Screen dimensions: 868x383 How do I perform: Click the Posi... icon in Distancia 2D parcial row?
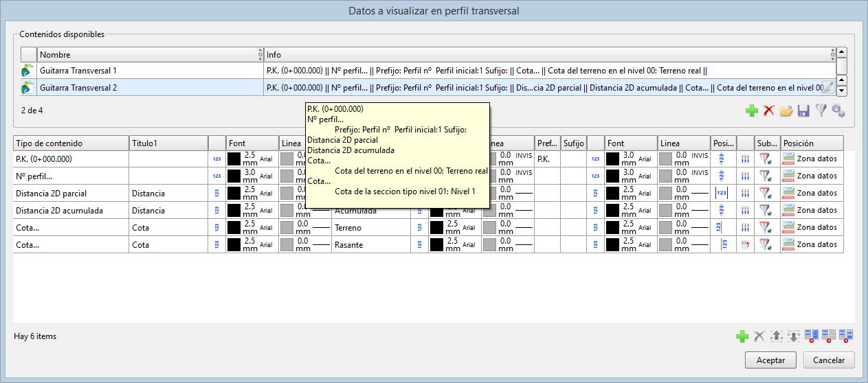coord(722,193)
